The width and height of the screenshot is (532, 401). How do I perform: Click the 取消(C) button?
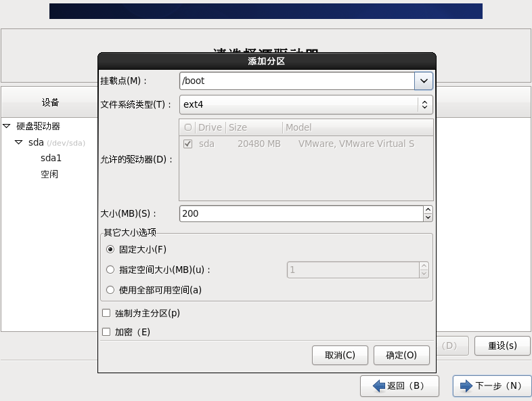coord(340,355)
